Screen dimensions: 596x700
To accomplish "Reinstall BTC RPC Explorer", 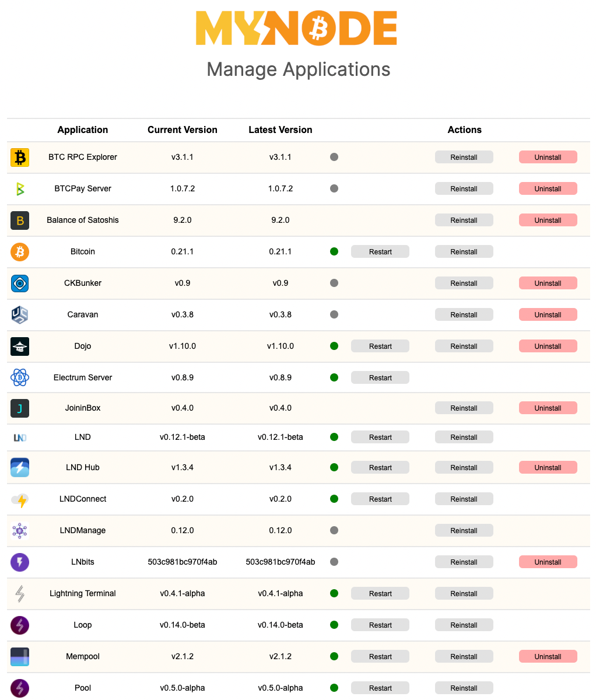I will pyautogui.click(x=464, y=157).
